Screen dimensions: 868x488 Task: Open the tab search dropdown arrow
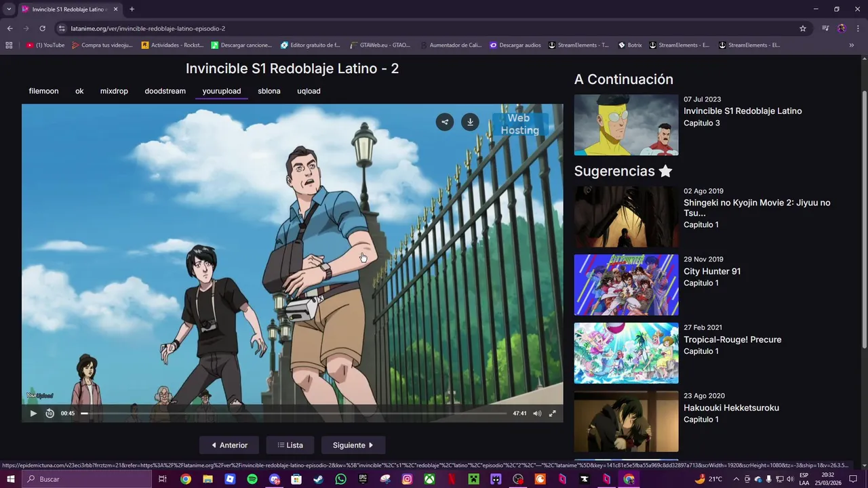9,9
